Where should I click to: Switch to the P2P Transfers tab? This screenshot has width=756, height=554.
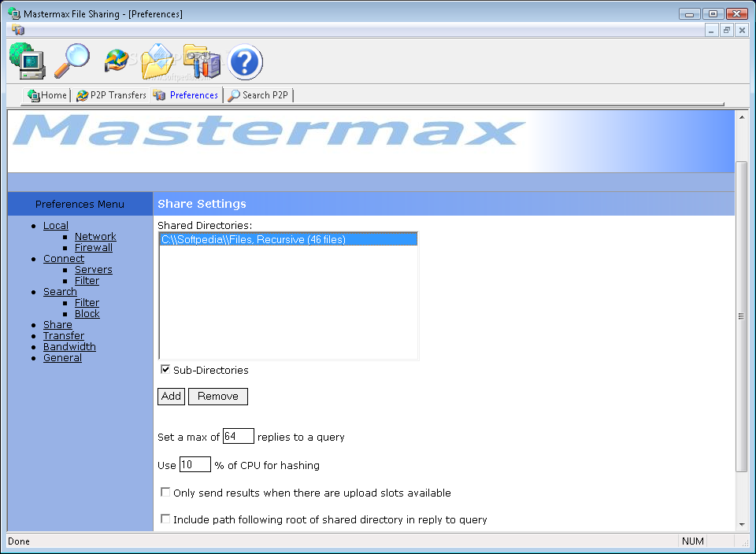pyautogui.click(x=111, y=95)
